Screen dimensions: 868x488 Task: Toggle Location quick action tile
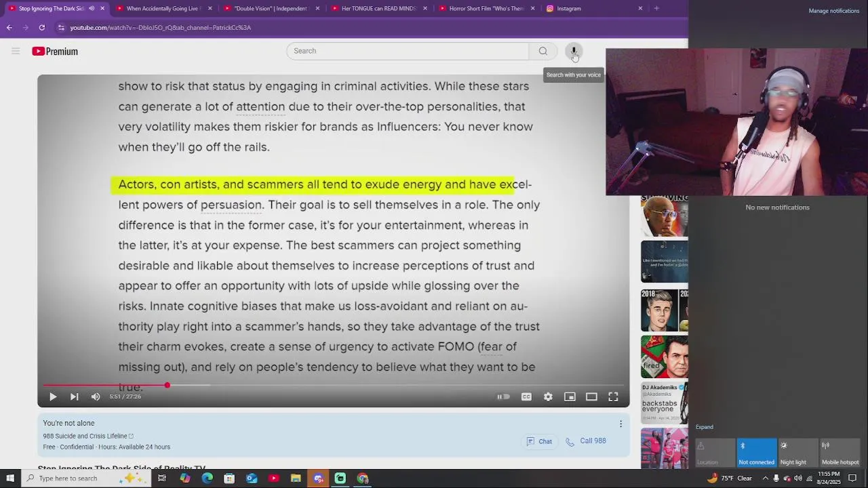pos(715,453)
